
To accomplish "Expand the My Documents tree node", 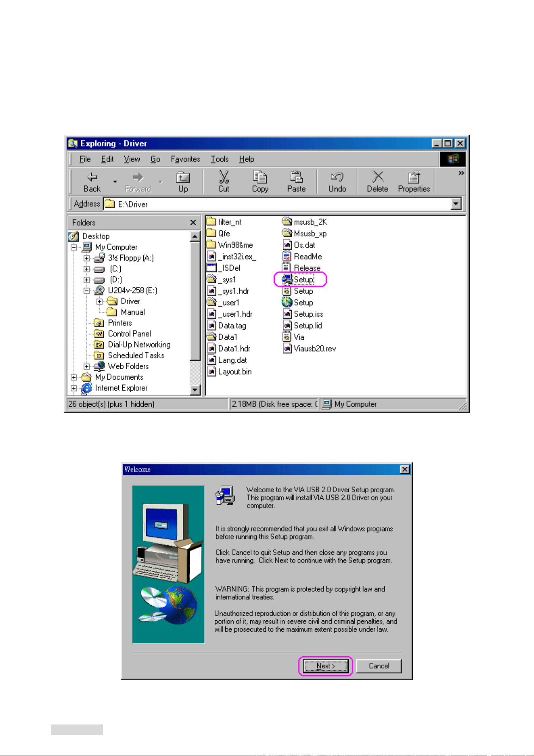I will coord(74,377).
